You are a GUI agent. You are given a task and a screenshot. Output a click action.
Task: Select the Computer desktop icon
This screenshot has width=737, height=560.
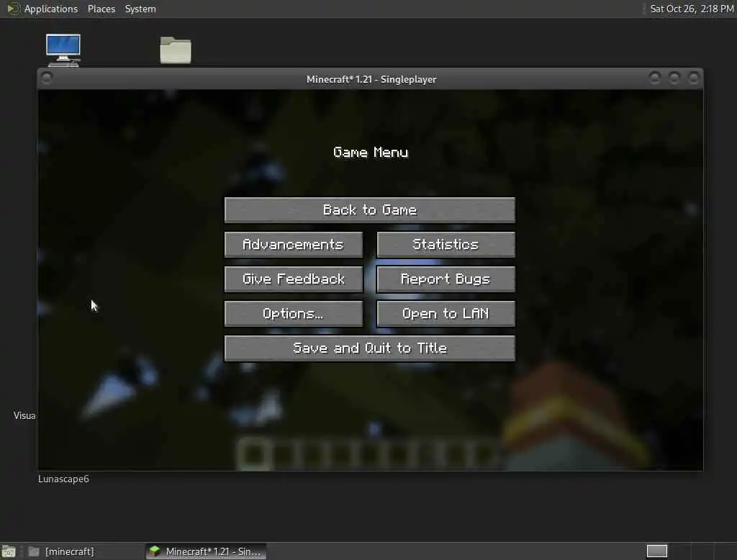63,50
